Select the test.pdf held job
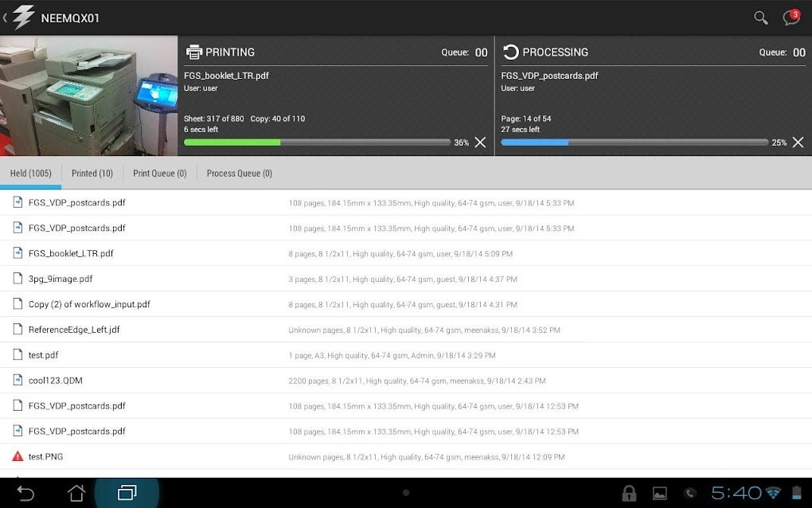 pyautogui.click(x=44, y=355)
